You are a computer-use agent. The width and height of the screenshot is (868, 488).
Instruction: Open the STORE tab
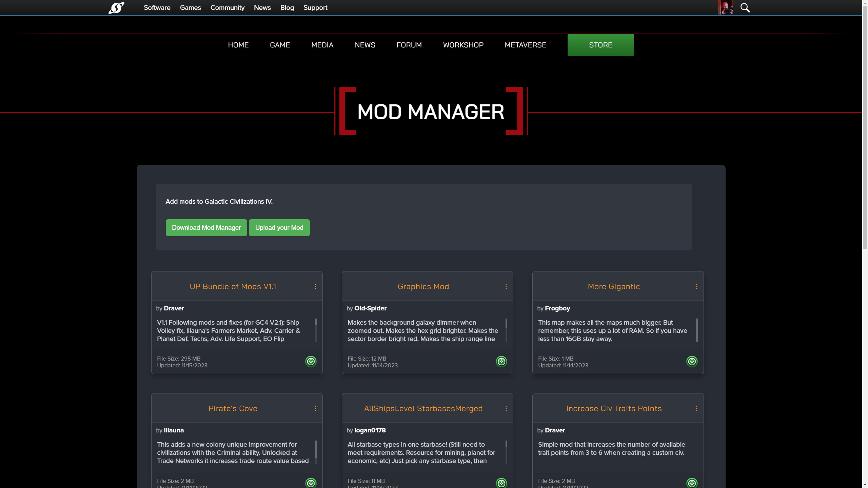point(600,45)
